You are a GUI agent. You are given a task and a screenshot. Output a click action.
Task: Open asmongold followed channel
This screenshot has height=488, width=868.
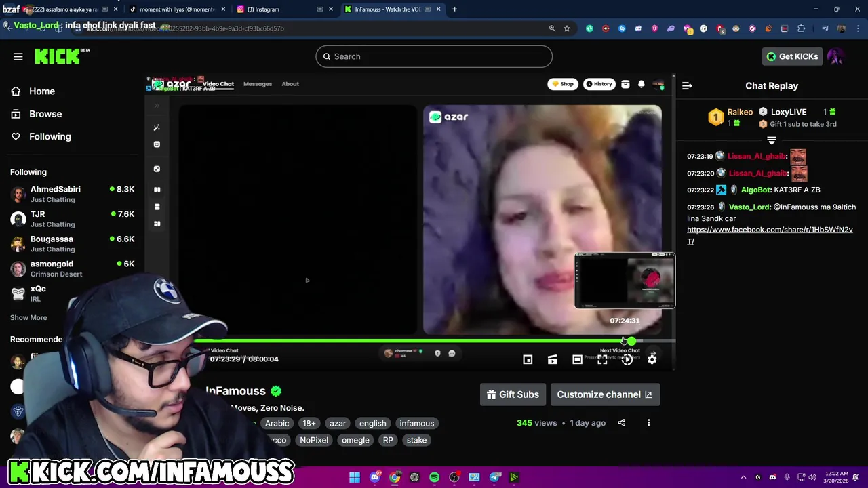(x=72, y=268)
